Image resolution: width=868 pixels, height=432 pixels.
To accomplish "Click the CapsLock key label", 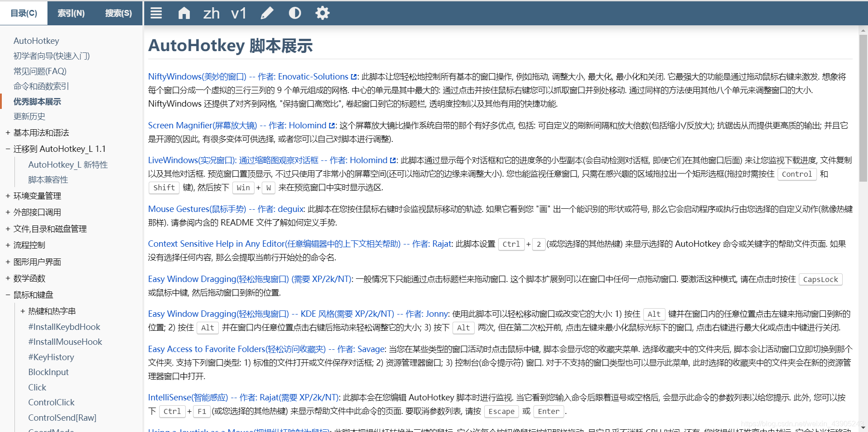I will pyautogui.click(x=821, y=280).
